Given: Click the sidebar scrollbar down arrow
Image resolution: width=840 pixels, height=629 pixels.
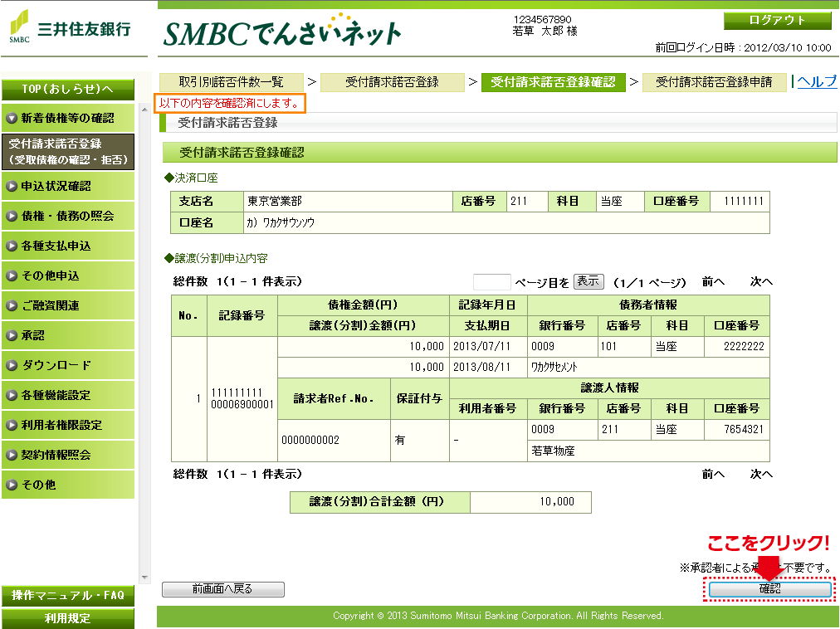Looking at the screenshot, I should pyautogui.click(x=144, y=578).
